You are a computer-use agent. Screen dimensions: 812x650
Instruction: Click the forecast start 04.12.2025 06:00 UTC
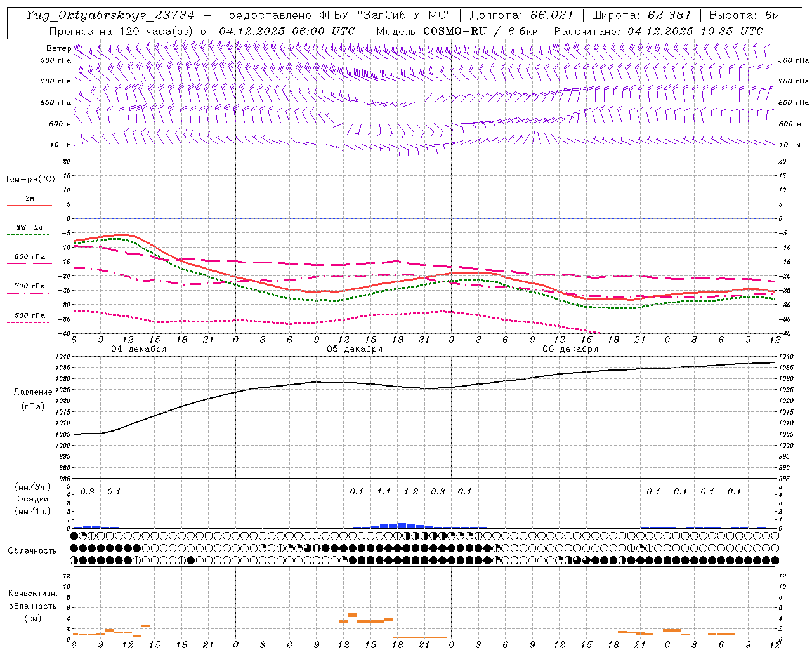point(287,31)
